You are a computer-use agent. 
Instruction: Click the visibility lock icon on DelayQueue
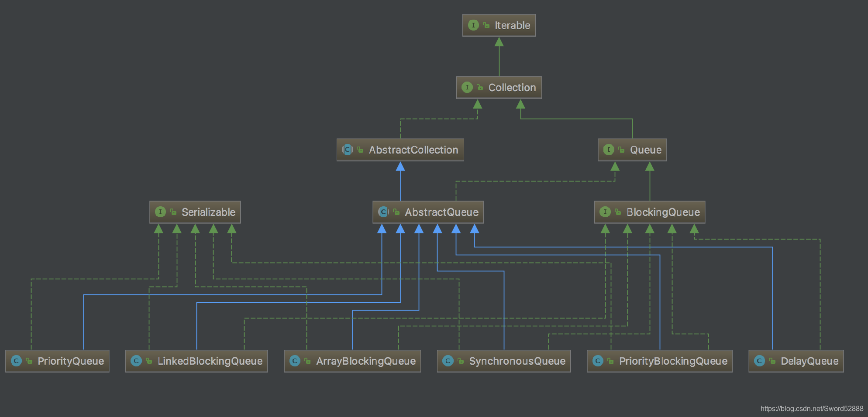tap(772, 361)
